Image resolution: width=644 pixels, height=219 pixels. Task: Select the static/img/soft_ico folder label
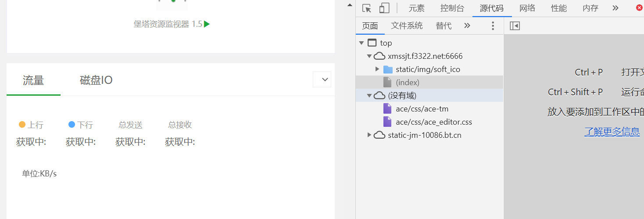pos(428,69)
